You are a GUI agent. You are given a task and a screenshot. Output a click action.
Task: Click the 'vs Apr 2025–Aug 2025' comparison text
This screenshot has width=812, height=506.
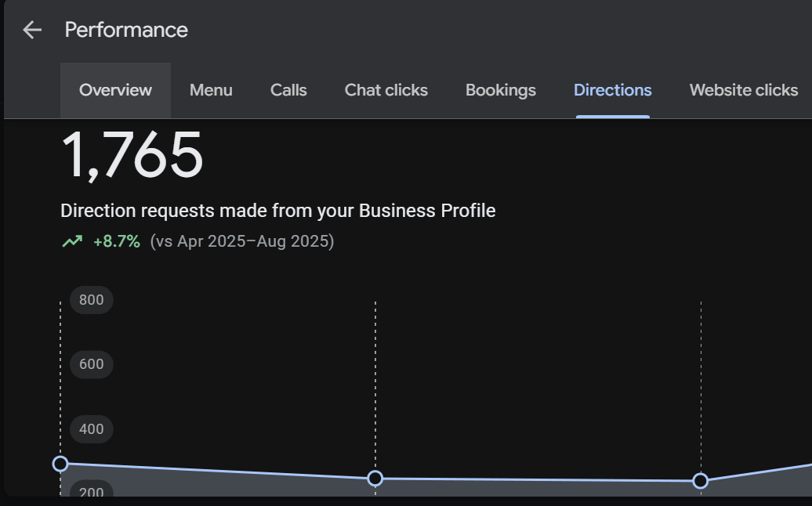pyautogui.click(x=242, y=241)
